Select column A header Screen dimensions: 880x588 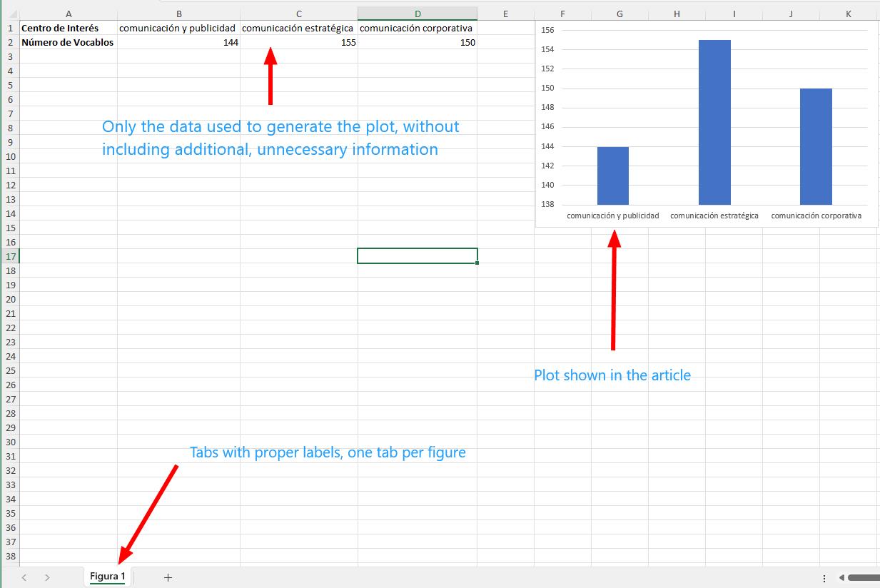[x=69, y=14]
